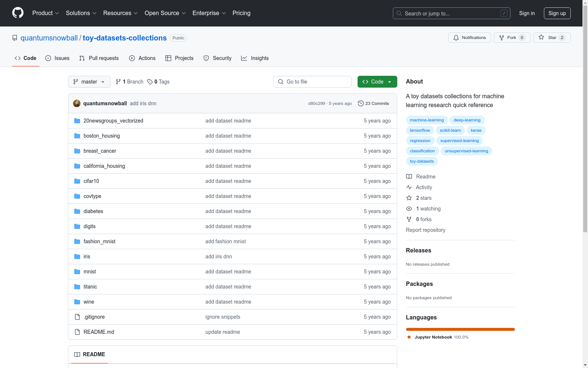Open the Pull requests tab
The image size is (588, 368).
pyautogui.click(x=99, y=58)
